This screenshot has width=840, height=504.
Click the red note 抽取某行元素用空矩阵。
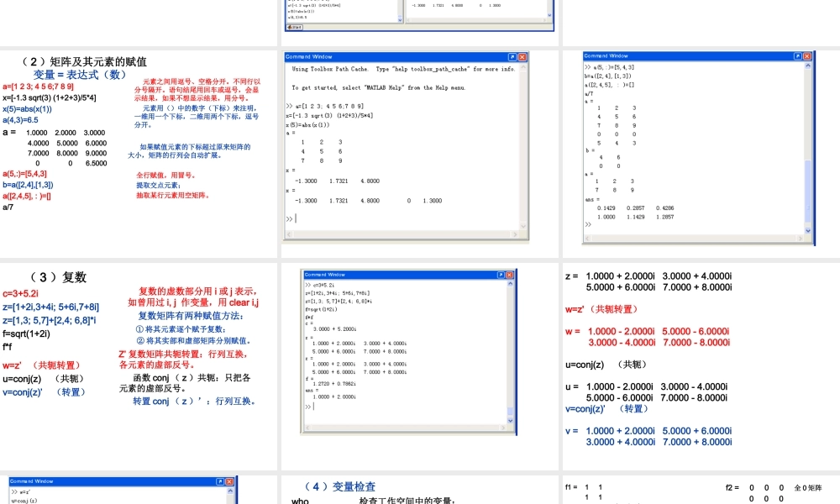coord(173,196)
